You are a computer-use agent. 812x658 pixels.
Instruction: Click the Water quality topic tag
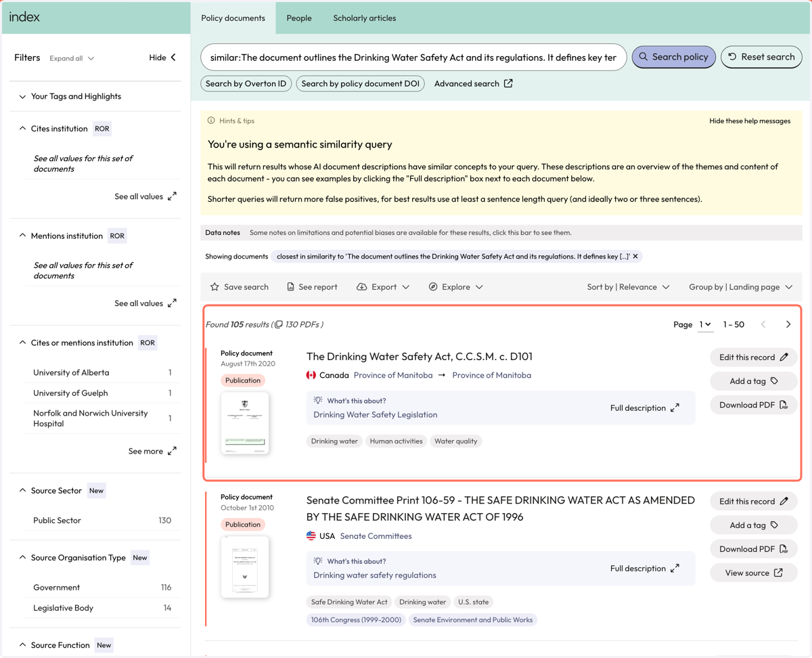coord(456,441)
